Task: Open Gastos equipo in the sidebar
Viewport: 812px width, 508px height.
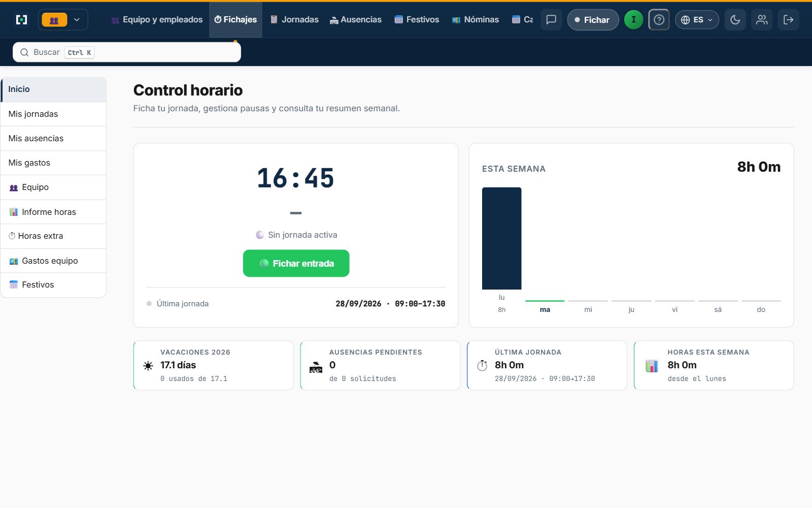Action: [53, 261]
